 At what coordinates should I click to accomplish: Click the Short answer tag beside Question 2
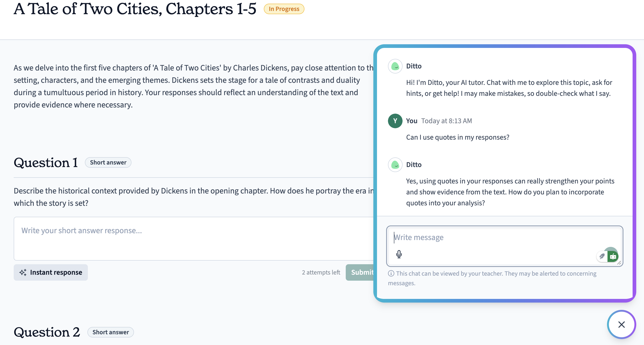[110, 332]
